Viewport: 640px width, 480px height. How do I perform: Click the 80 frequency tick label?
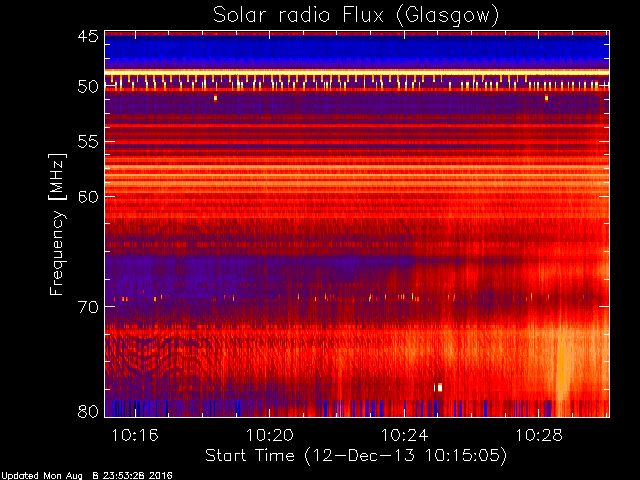tap(88, 411)
